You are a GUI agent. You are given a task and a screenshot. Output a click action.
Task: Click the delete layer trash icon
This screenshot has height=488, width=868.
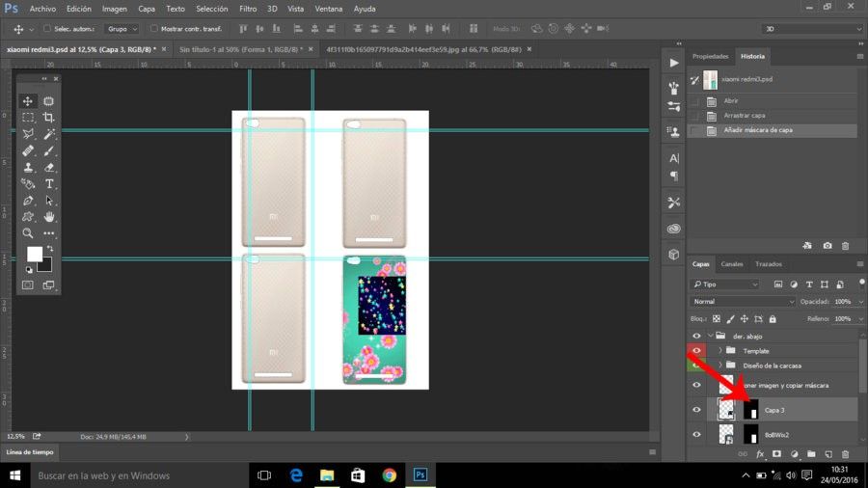(x=845, y=454)
